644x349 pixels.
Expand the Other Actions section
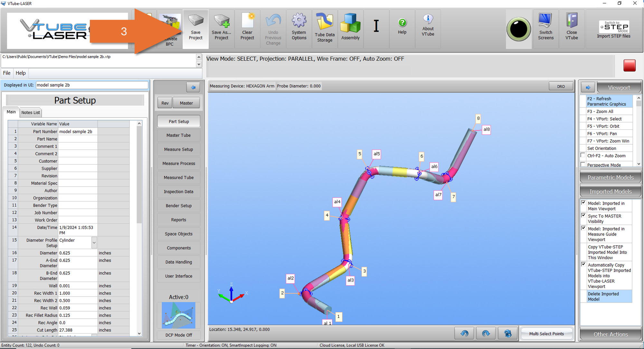[x=610, y=334]
